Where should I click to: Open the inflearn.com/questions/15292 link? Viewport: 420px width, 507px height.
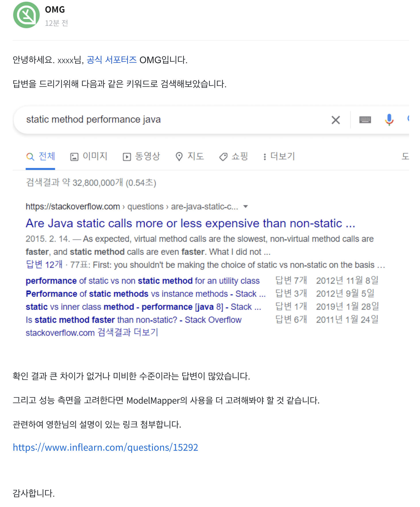point(105,447)
